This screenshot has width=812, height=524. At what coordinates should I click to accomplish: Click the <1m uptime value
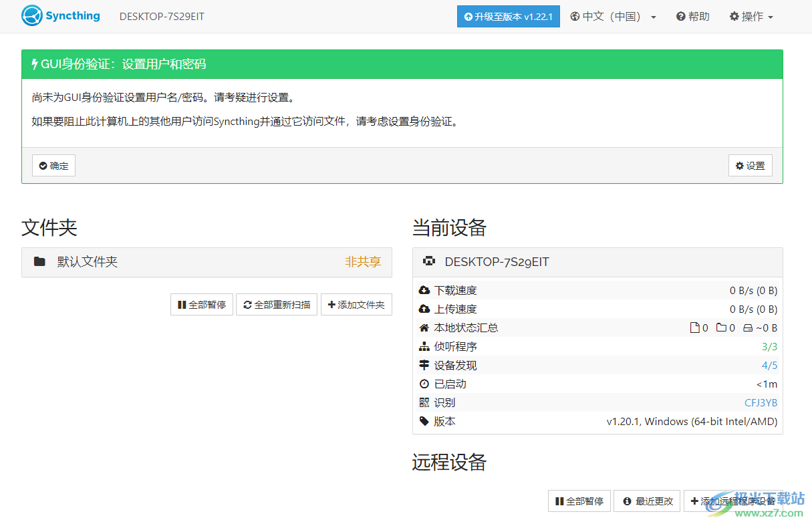coord(767,384)
